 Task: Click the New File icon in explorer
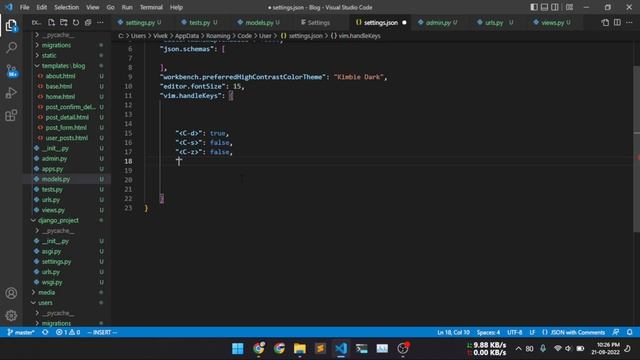coord(51,22)
